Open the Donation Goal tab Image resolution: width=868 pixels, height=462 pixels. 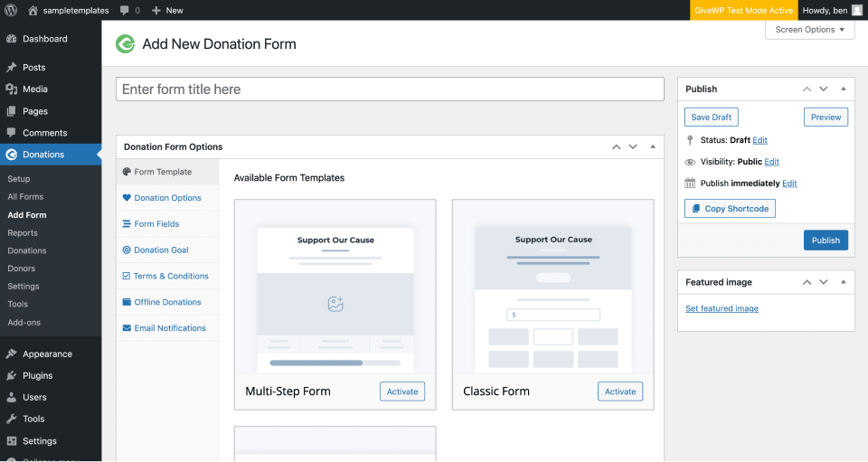168,250
